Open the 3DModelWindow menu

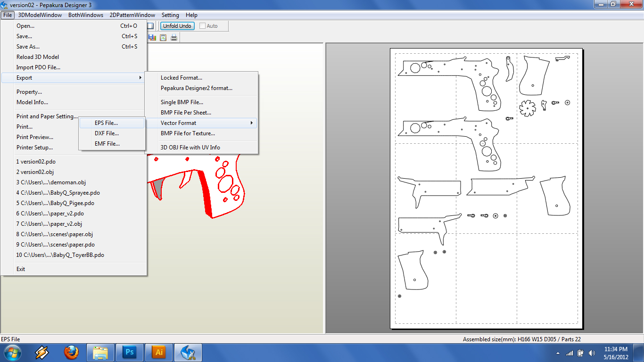(x=40, y=15)
